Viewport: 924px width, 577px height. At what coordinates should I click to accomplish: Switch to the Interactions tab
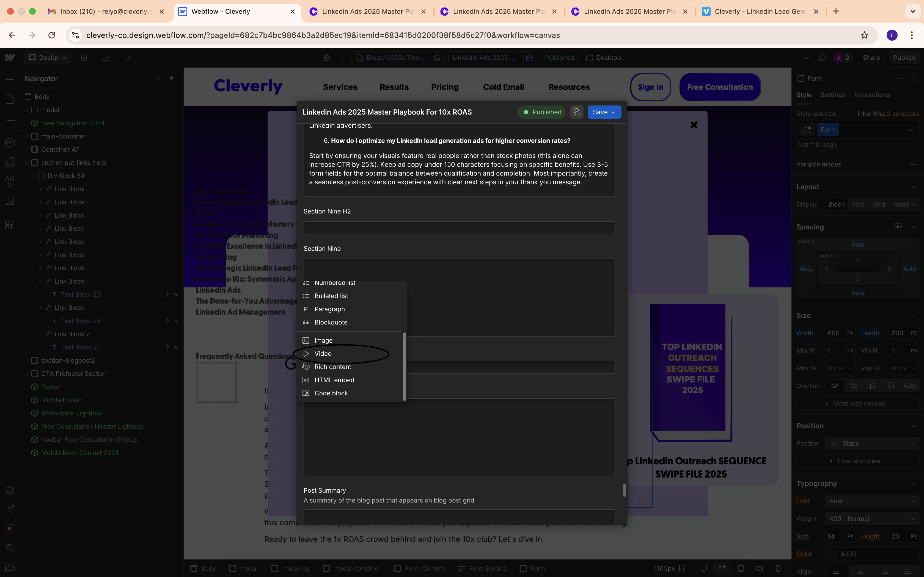872,95
